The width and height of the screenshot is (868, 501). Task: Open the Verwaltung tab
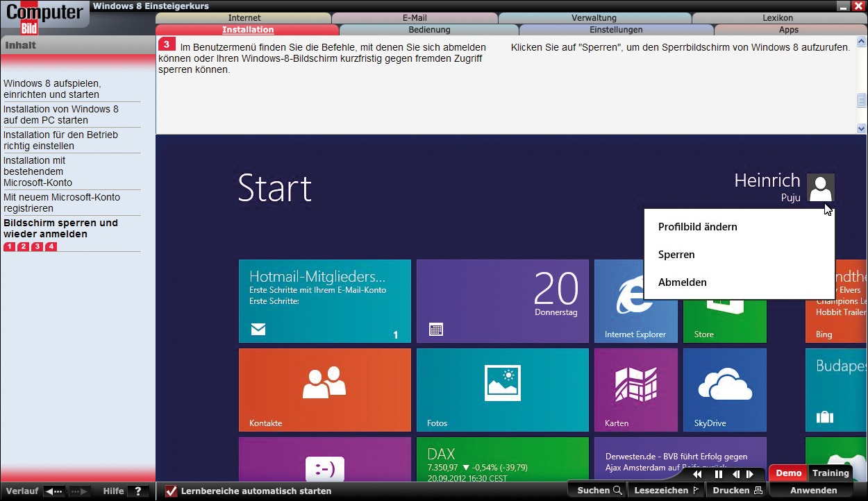594,18
